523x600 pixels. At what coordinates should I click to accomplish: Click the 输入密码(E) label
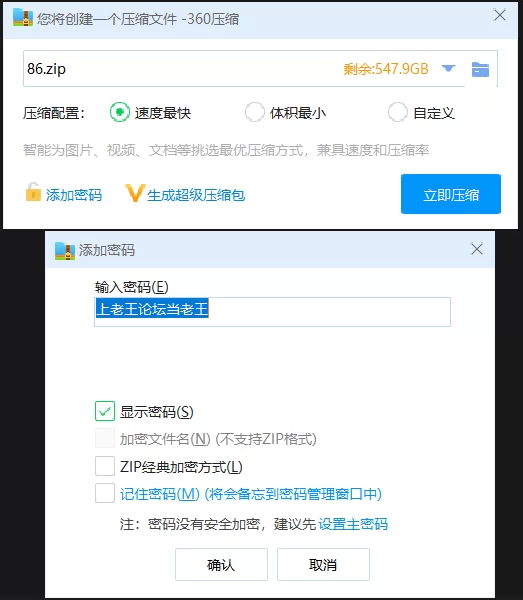point(132,287)
